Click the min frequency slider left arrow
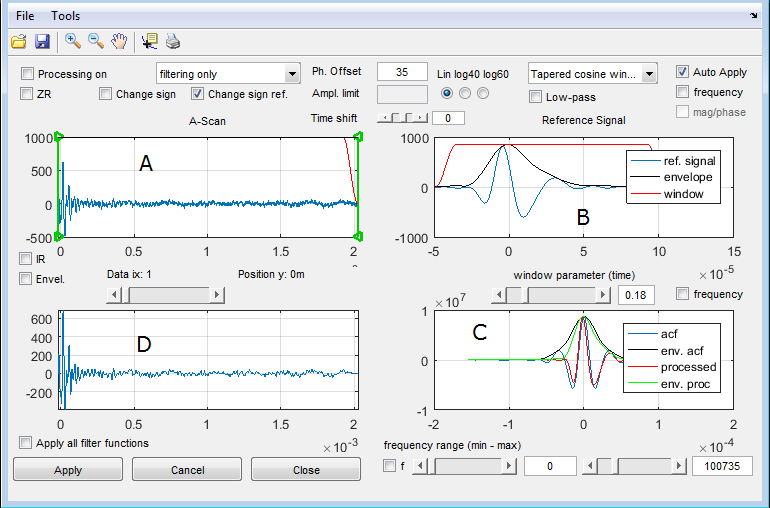Image resolution: width=770 pixels, height=508 pixels. tap(420, 465)
